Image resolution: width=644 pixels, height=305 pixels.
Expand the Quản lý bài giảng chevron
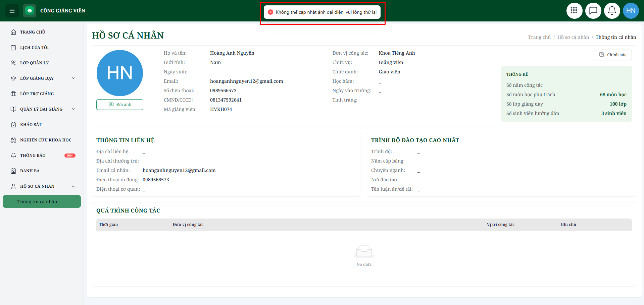coord(73,109)
